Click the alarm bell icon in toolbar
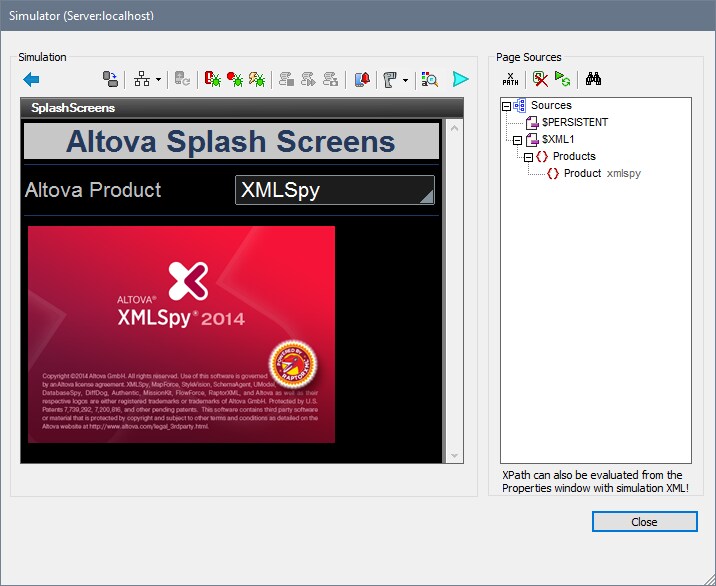The image size is (716, 586). tap(363, 79)
